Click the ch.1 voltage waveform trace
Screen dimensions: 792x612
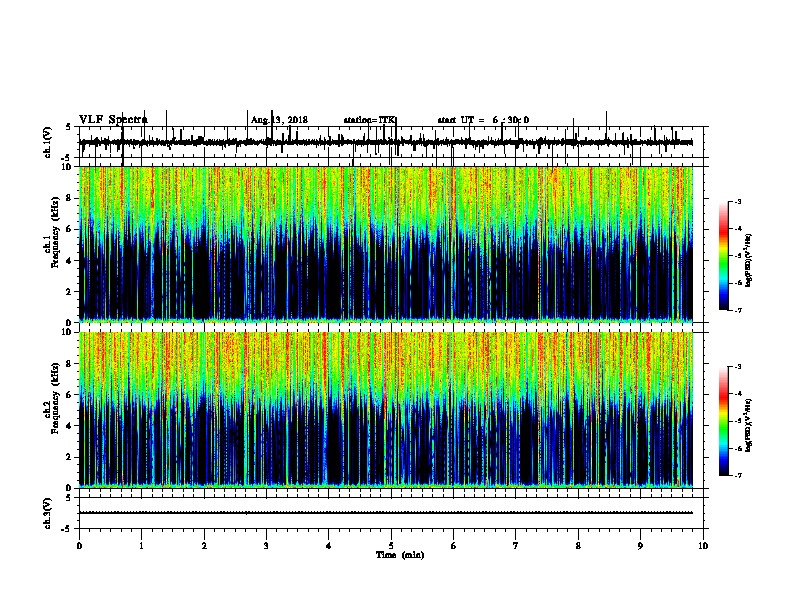click(386, 142)
